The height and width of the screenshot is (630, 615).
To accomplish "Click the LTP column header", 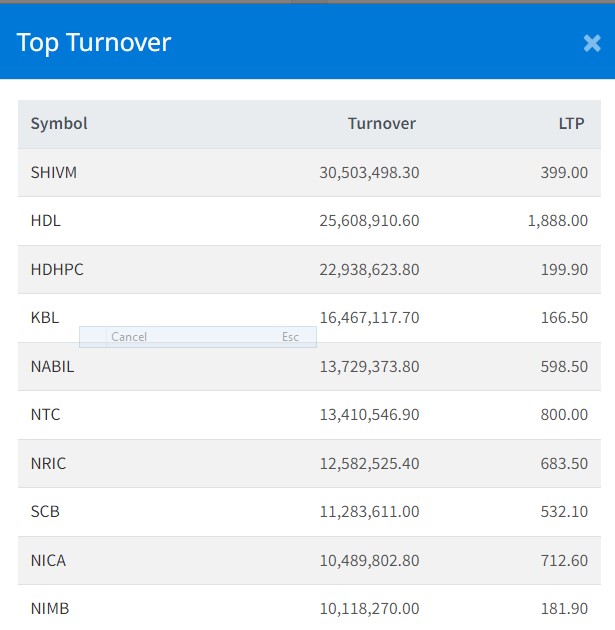I will pos(572,124).
